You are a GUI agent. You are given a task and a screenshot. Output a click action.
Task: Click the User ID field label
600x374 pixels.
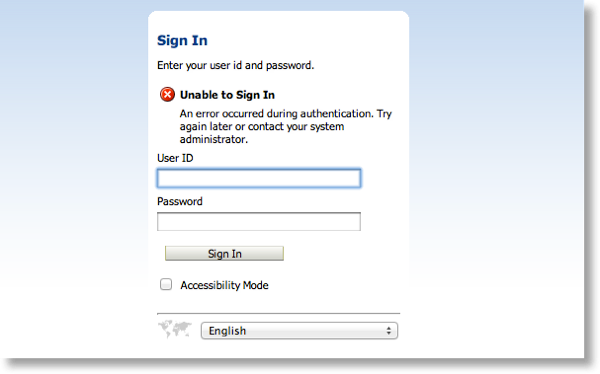[175, 158]
